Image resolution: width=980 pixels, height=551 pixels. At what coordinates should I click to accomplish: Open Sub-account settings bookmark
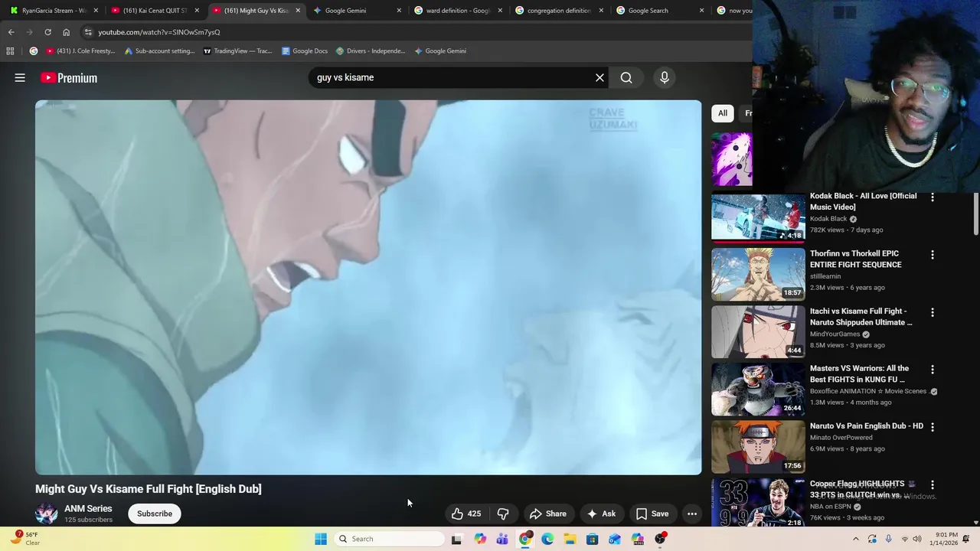coord(159,51)
